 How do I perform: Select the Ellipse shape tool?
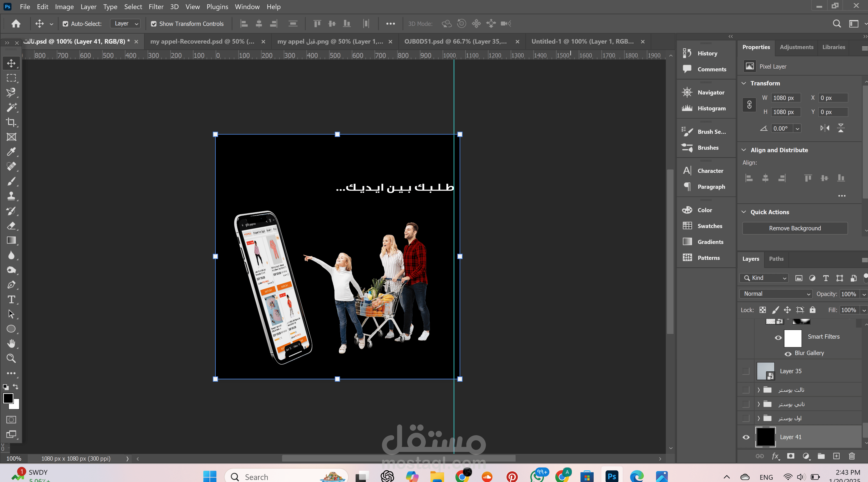coord(11,329)
